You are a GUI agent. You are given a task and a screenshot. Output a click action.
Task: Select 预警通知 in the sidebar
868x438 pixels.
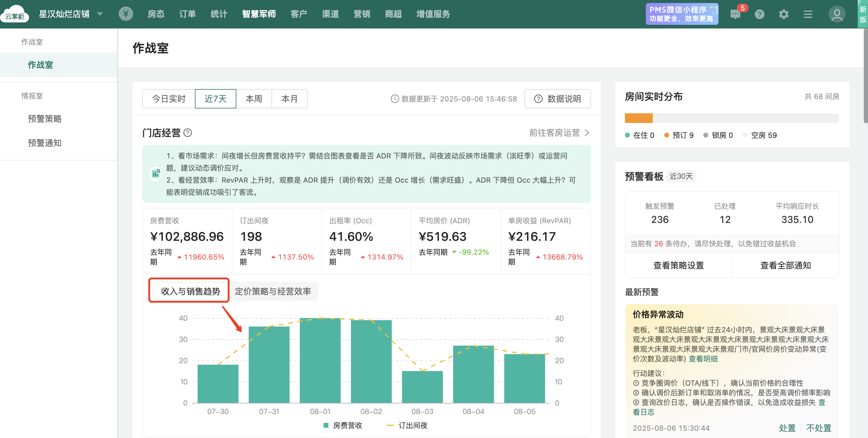[45, 143]
